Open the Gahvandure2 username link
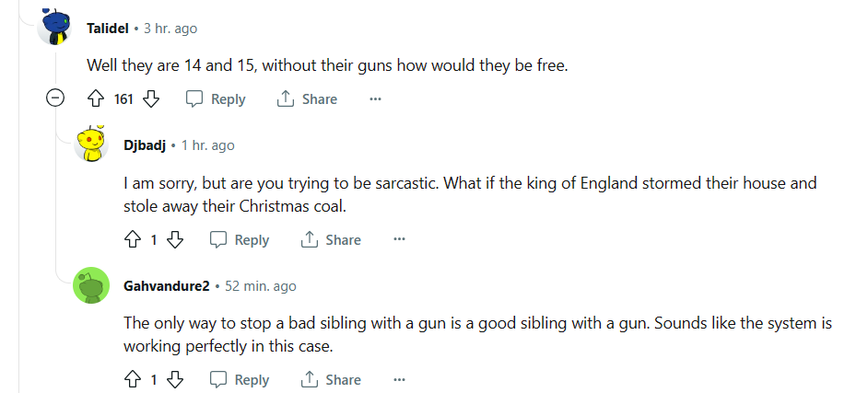The width and height of the screenshot is (868, 393). click(x=167, y=285)
